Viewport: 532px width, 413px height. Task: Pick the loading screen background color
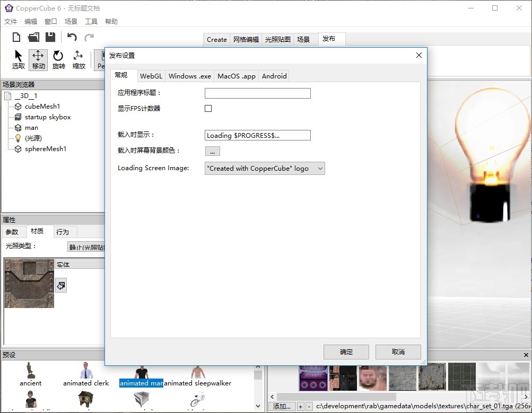[212, 151]
